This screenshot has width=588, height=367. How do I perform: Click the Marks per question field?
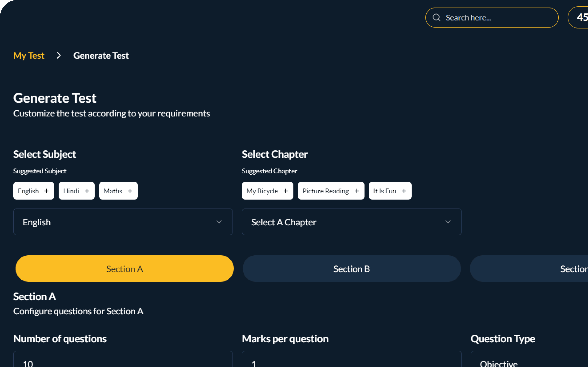pyautogui.click(x=352, y=359)
